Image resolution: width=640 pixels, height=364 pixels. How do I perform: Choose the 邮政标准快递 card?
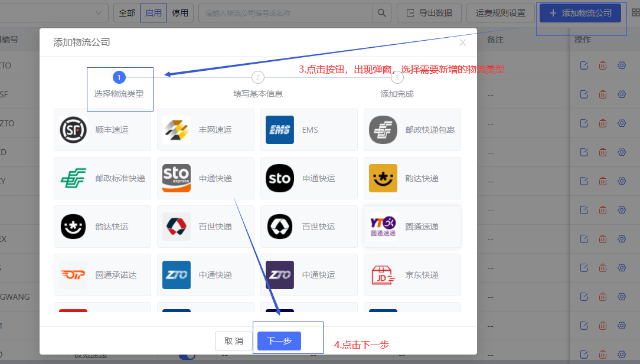(x=103, y=178)
